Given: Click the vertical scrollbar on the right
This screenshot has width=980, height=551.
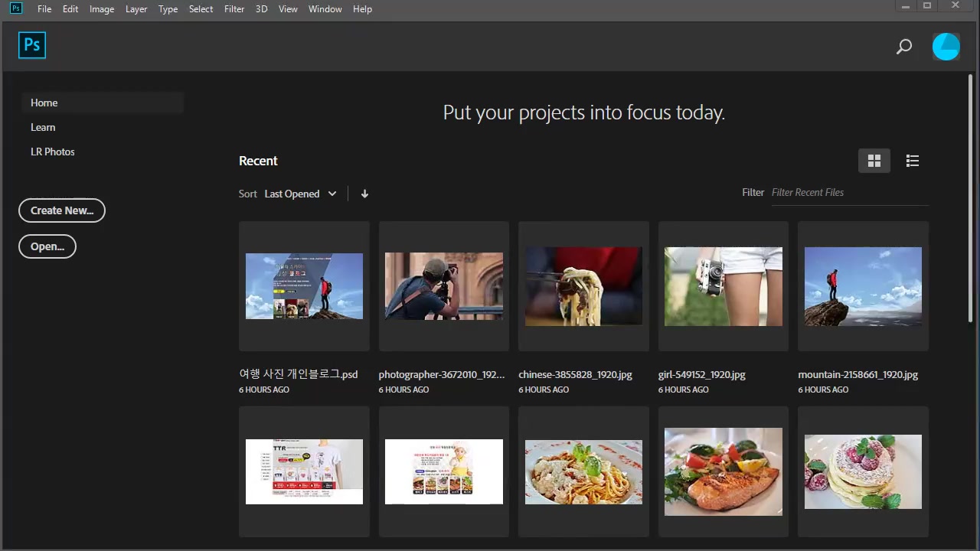Looking at the screenshot, I should (x=971, y=191).
